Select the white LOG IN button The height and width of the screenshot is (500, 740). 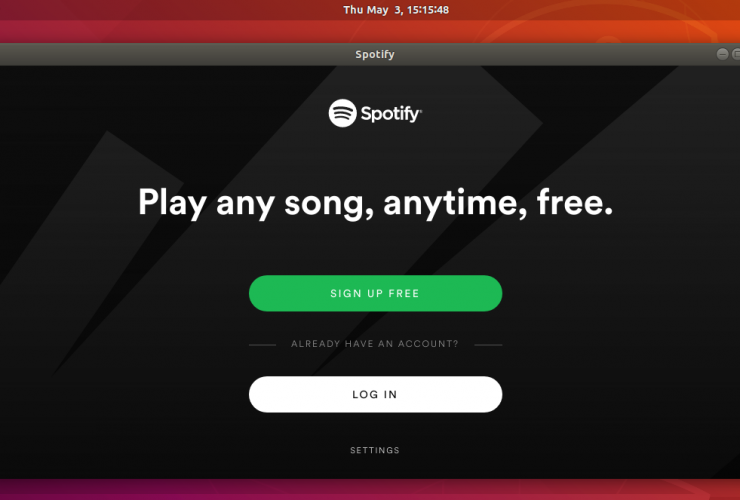pos(375,394)
